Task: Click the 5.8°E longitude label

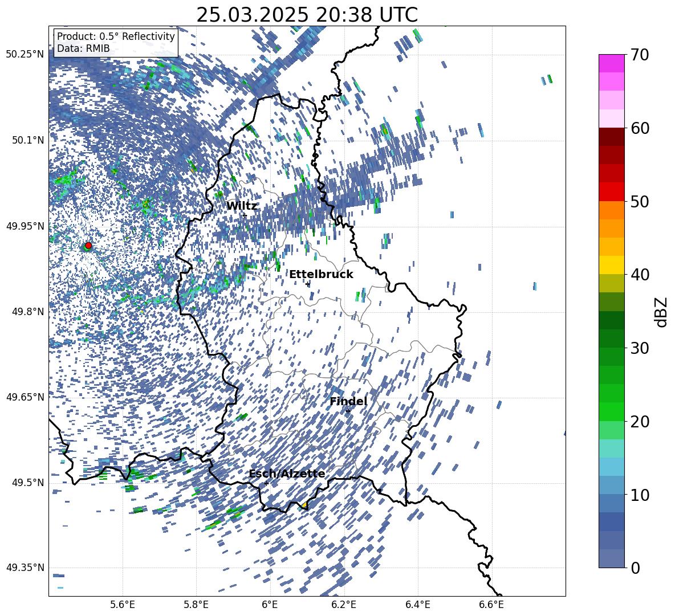Action: coord(196,605)
